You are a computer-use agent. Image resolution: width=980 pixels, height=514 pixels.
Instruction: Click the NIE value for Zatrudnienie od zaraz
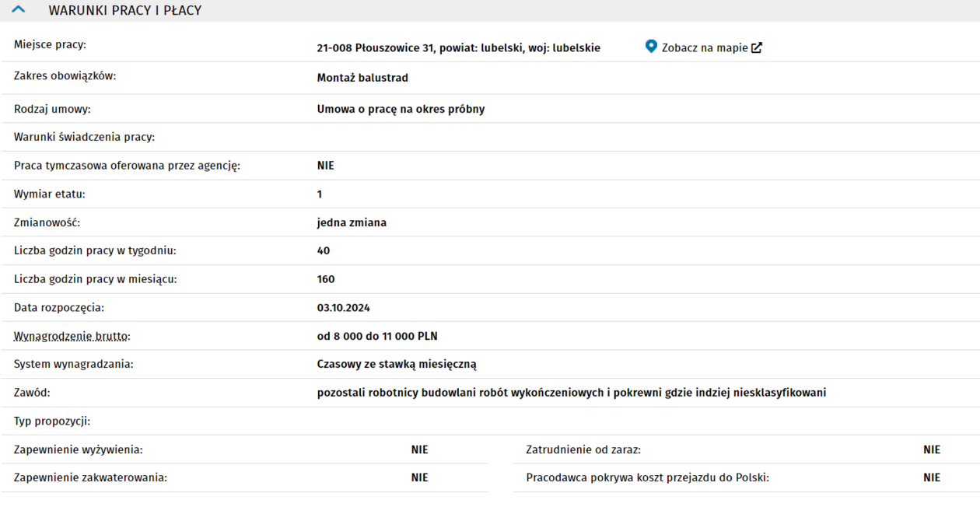(931, 449)
